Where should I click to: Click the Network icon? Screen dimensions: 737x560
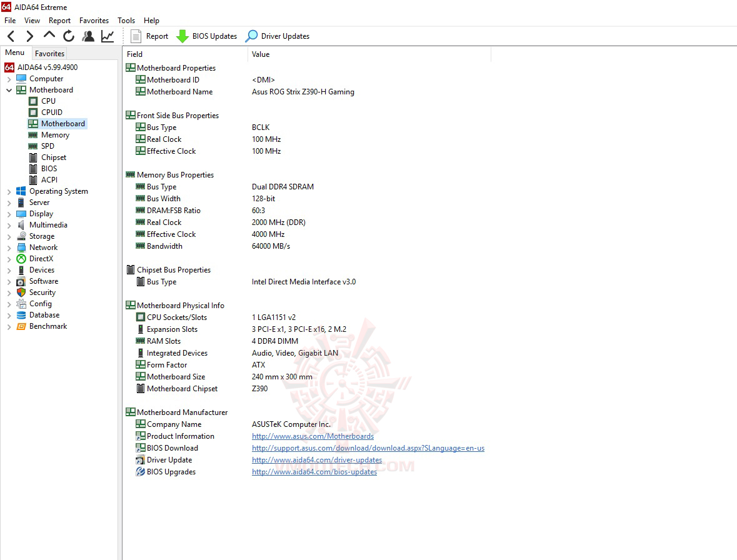coord(21,247)
